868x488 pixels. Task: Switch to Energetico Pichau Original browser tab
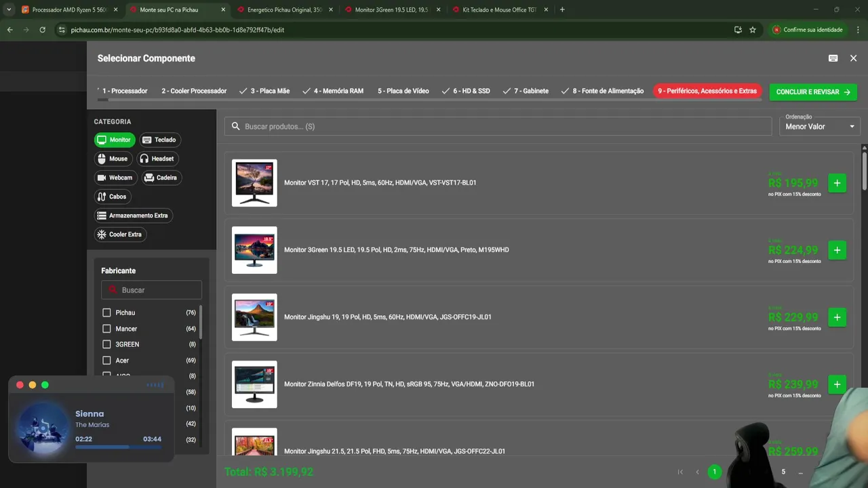(283, 9)
